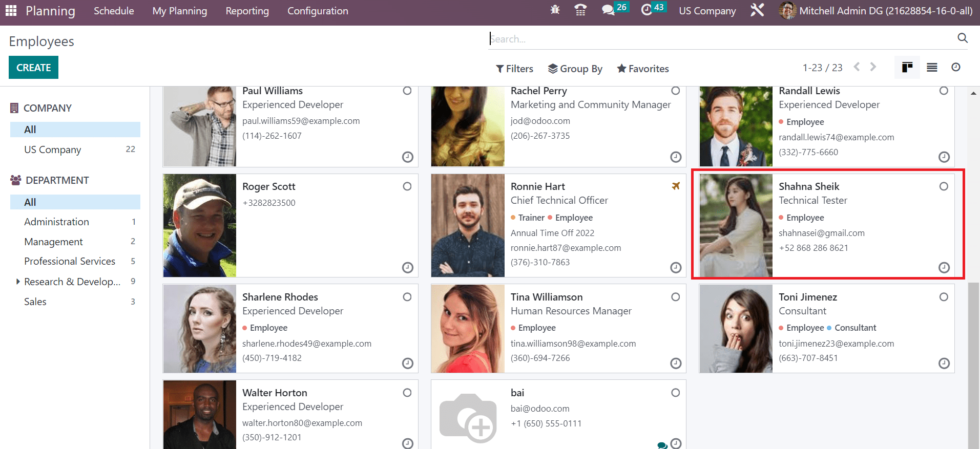Click the chat bubble icon on bai card
Screen dimensions: 980x449
(x=662, y=445)
